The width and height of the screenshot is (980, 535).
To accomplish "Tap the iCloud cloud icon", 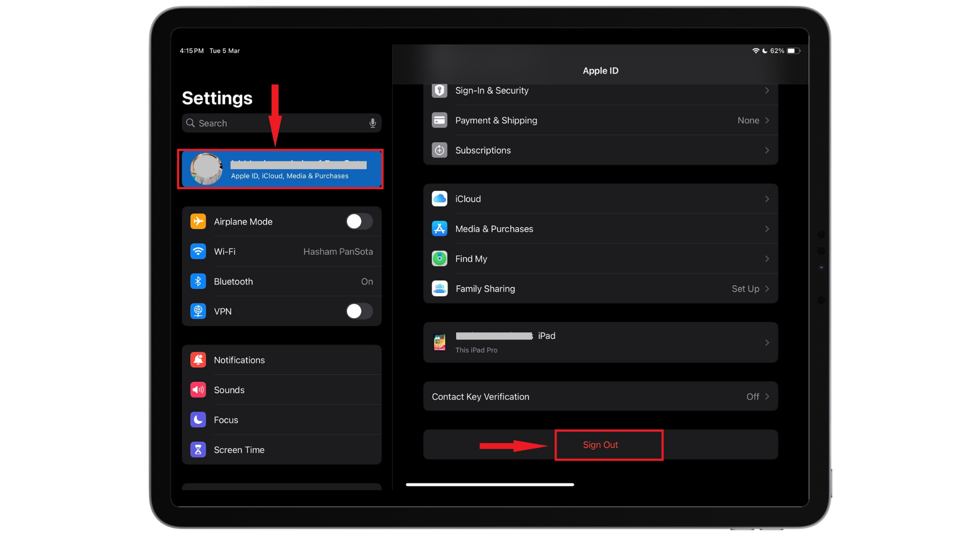I will tap(440, 199).
